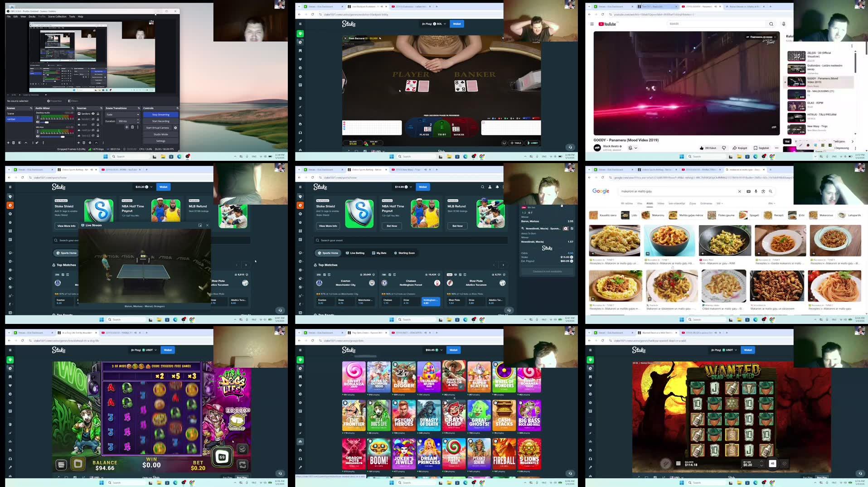Add new source with plus icon in OBS Sources
Viewport: 868px width, 487px height.
(78, 143)
